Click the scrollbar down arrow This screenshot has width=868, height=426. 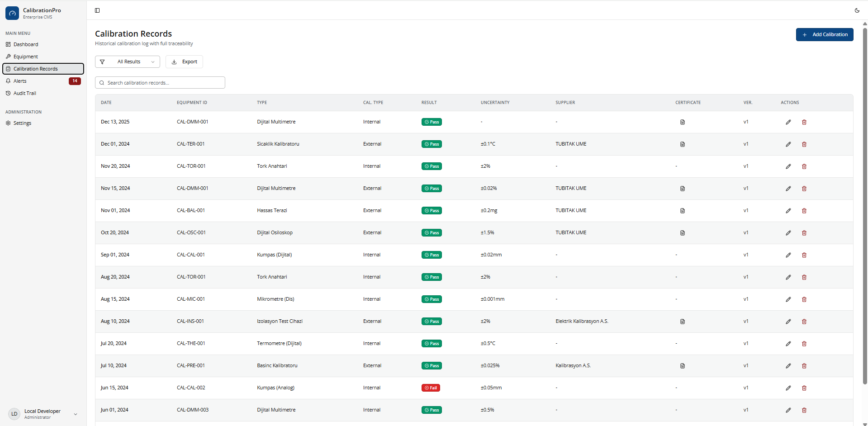864,423
